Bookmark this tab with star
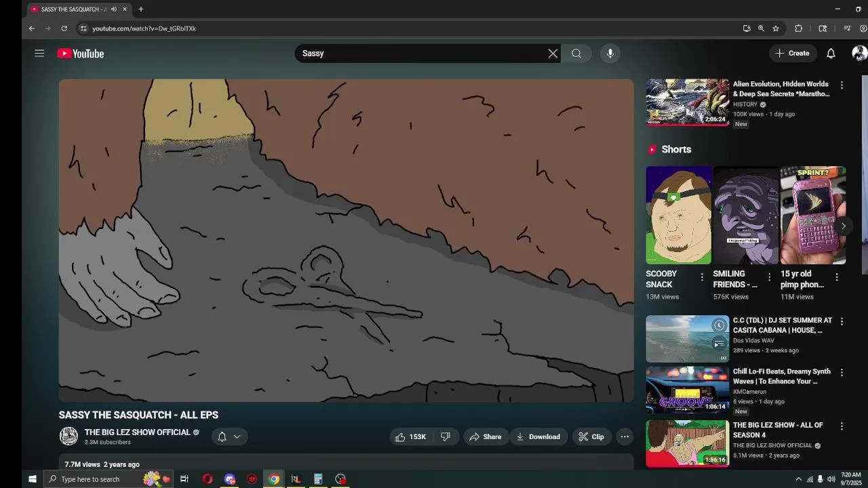This screenshot has width=868, height=488. 776,28
